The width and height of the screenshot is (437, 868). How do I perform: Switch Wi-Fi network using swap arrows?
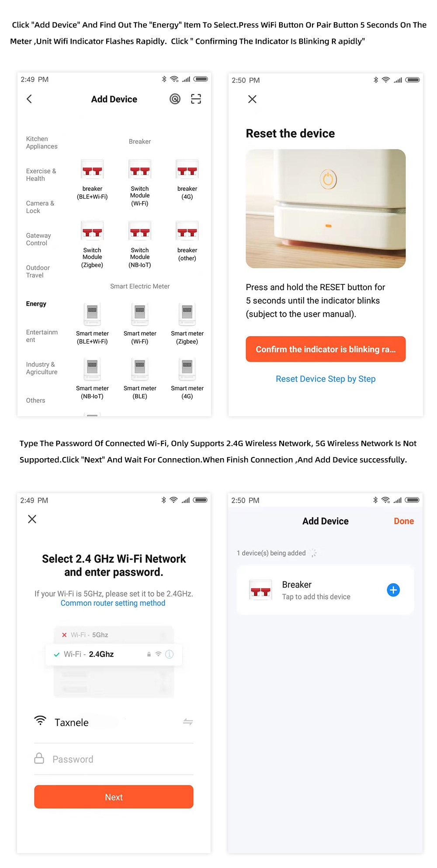(188, 722)
